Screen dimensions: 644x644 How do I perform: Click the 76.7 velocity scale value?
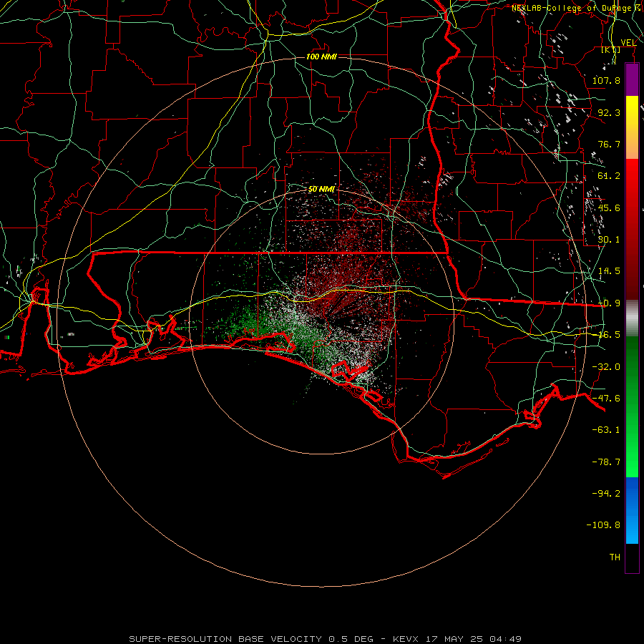point(609,144)
